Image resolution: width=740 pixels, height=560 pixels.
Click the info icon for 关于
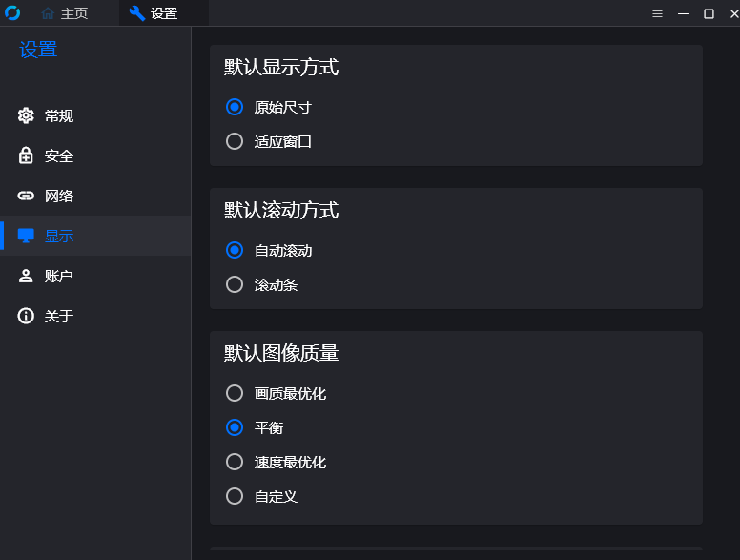(26, 316)
